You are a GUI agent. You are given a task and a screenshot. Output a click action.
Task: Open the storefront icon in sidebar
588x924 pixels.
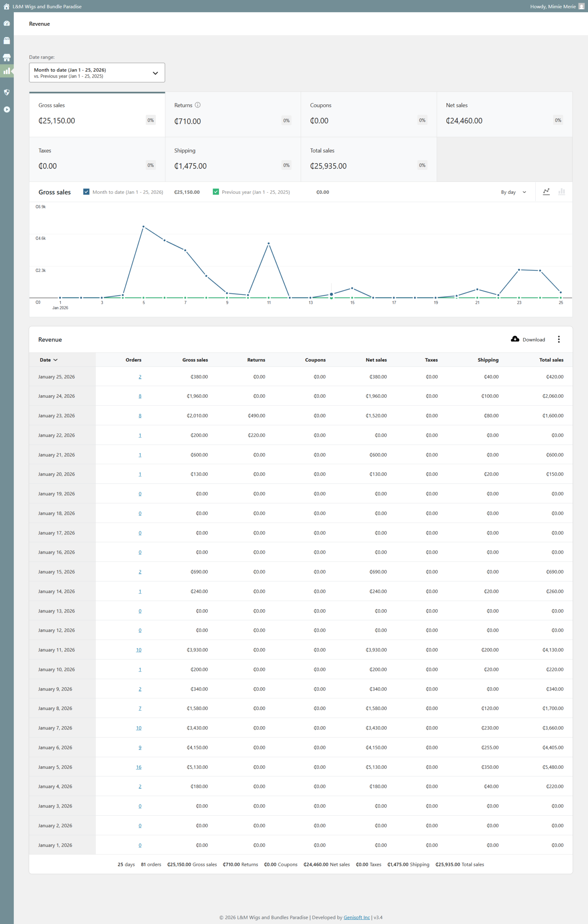pyautogui.click(x=6, y=57)
